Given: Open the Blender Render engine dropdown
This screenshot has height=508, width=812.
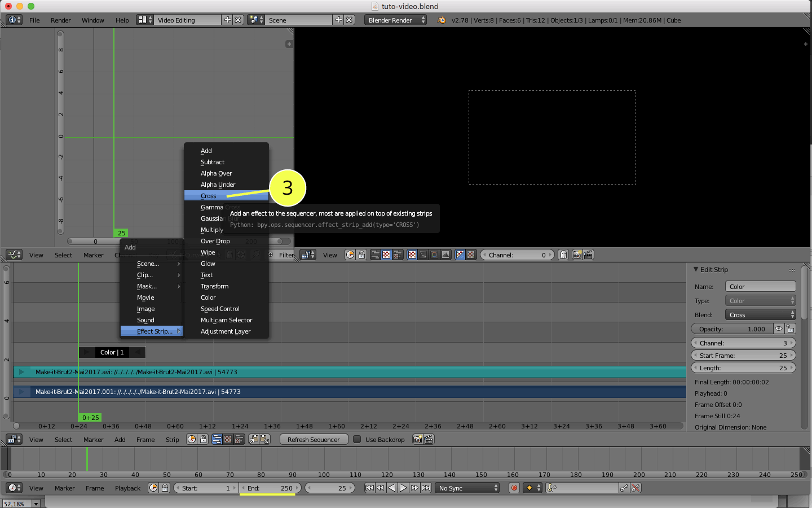Looking at the screenshot, I should click(x=395, y=20).
